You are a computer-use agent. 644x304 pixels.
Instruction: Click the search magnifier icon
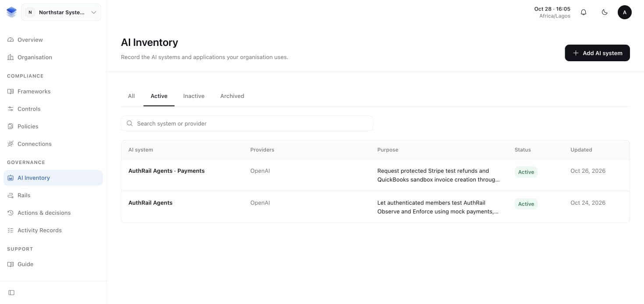pos(130,123)
